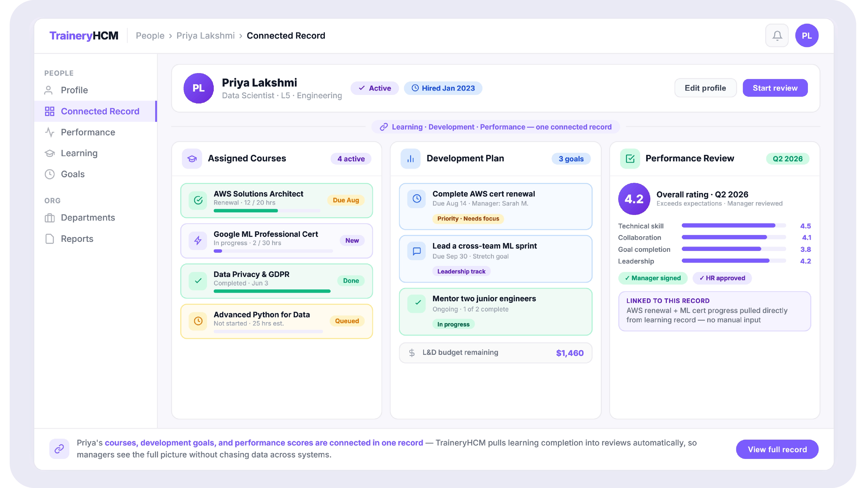This screenshot has height=488, width=868.
Task: Click the bar chart Development Plan icon
Action: [410, 159]
